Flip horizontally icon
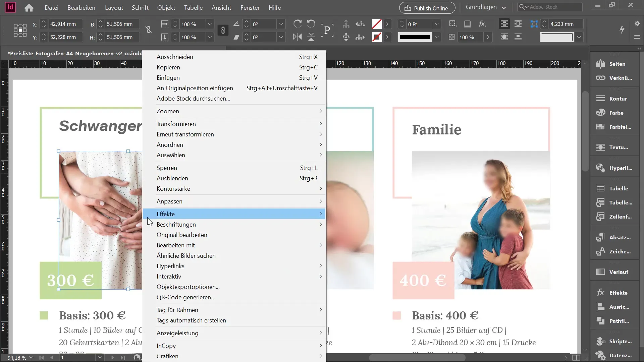This screenshot has width=644, height=362. click(297, 37)
